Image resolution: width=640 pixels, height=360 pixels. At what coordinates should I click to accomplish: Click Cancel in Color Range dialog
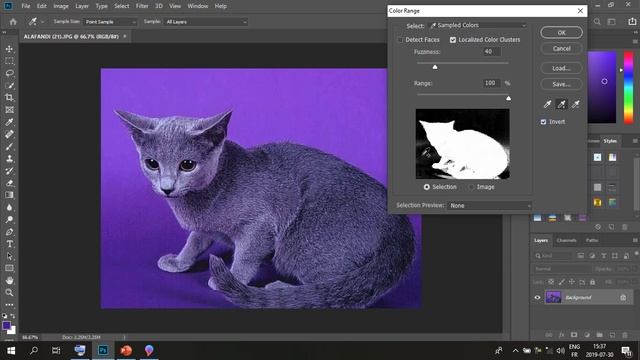562,49
